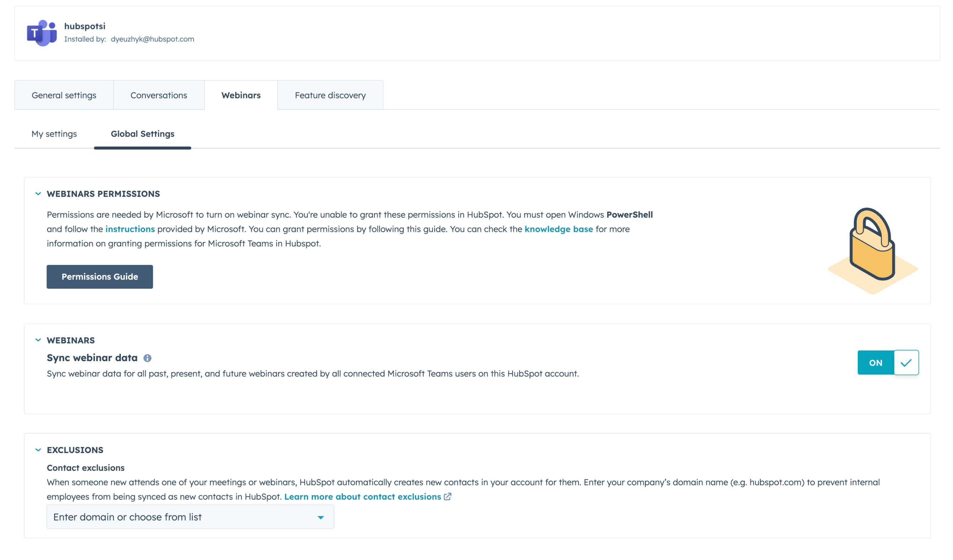Collapse the Webinars Permissions section chevron
953x560 pixels.
tap(38, 194)
